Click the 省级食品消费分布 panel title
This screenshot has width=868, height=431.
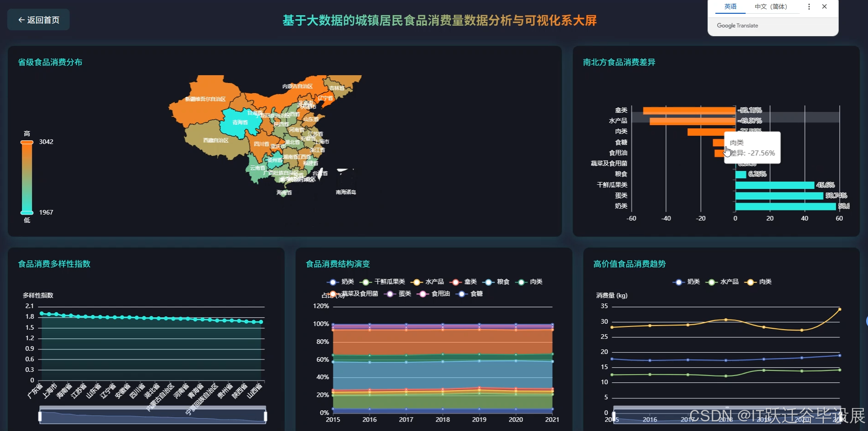coord(50,62)
